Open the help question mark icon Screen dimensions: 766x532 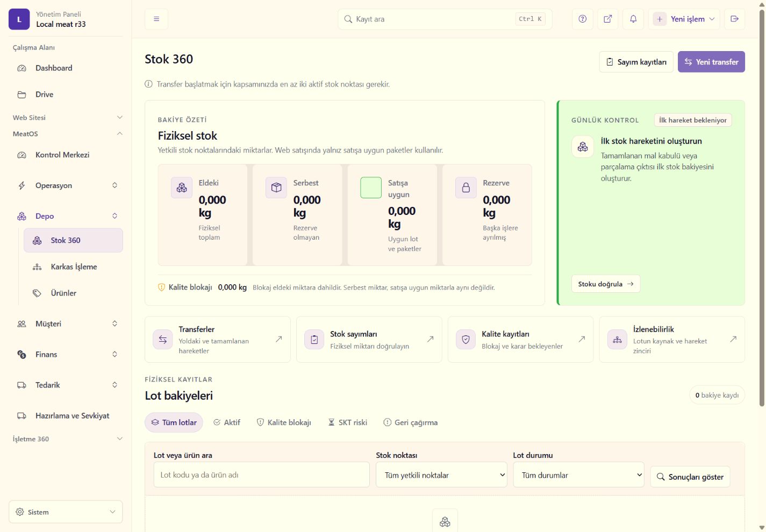(x=582, y=19)
